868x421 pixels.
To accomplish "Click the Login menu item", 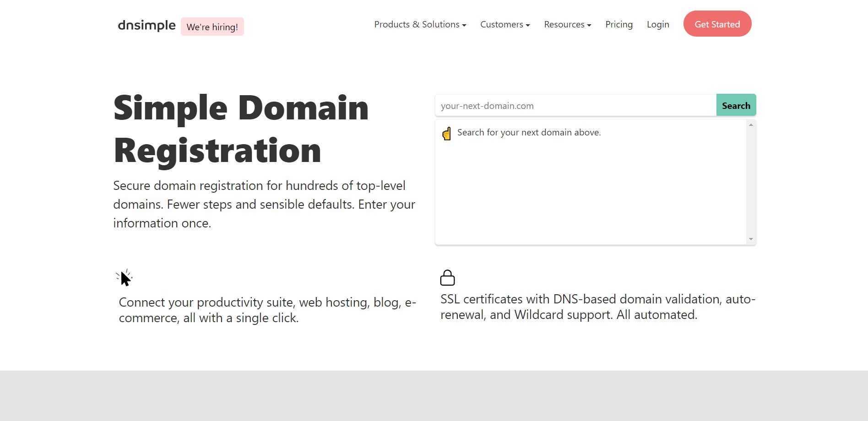I will pos(658,24).
